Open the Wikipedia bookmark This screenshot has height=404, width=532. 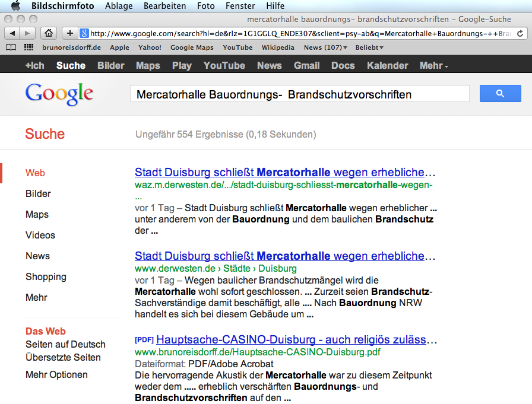pos(278,47)
